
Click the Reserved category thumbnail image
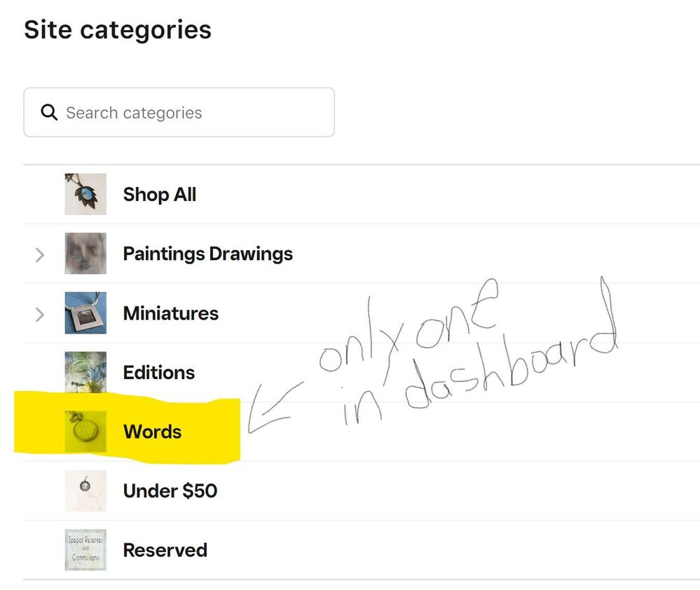[x=85, y=549]
